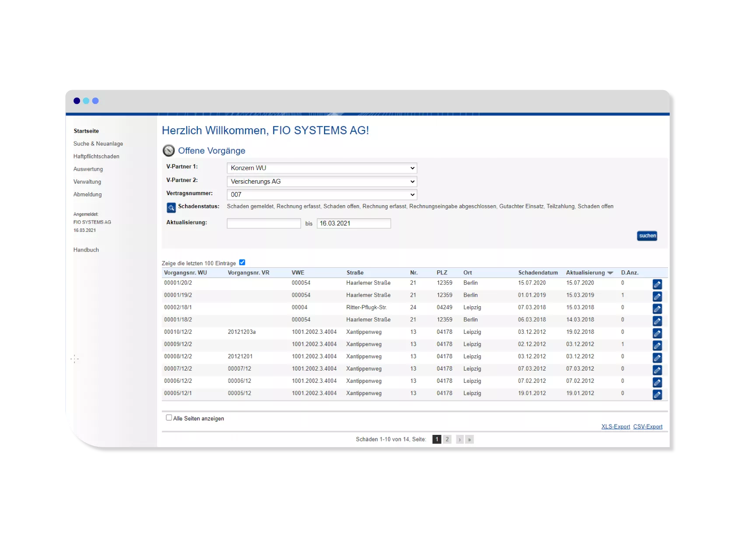Click the Aktualisierung sort arrow icon

(x=610, y=273)
